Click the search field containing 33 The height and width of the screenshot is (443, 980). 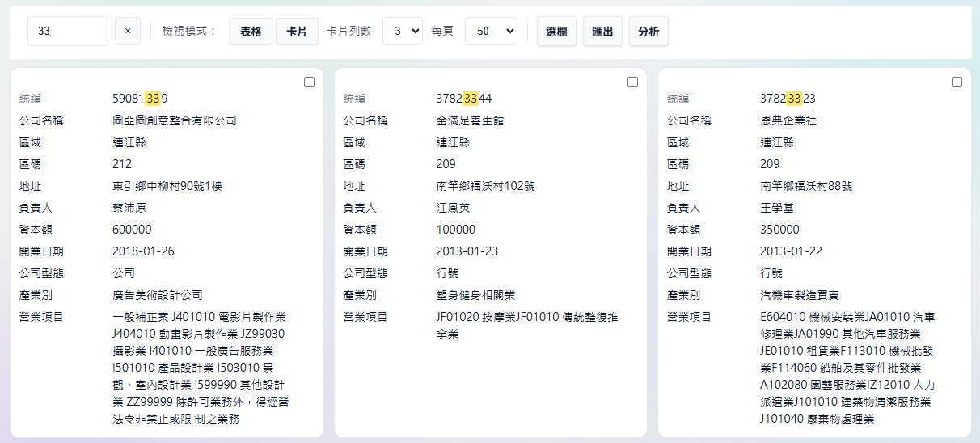[x=68, y=32]
